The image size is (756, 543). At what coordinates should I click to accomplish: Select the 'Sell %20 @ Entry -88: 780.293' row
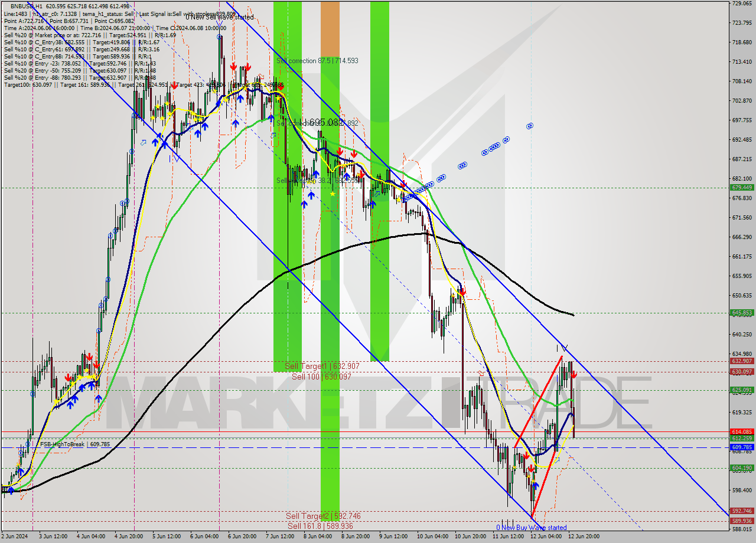(x=80, y=77)
